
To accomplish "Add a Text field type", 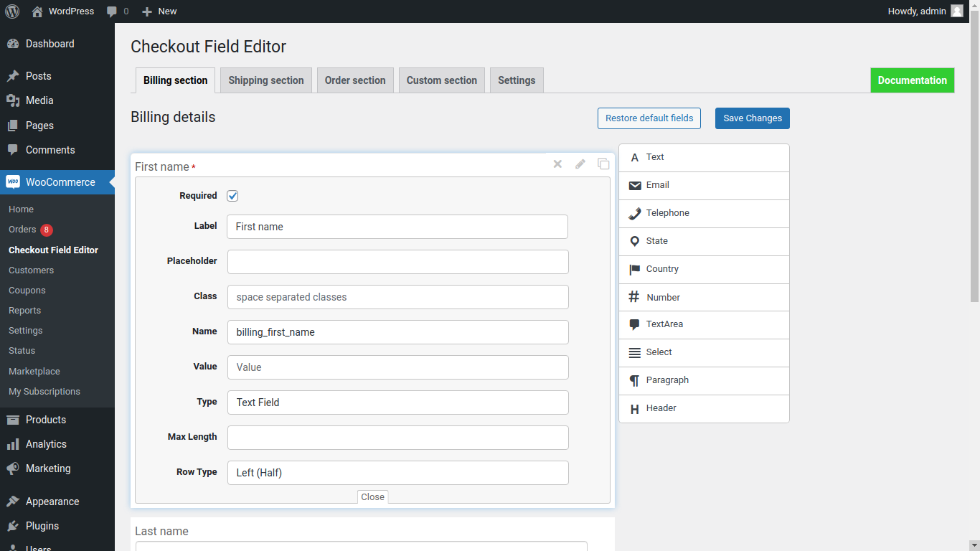I will (704, 158).
